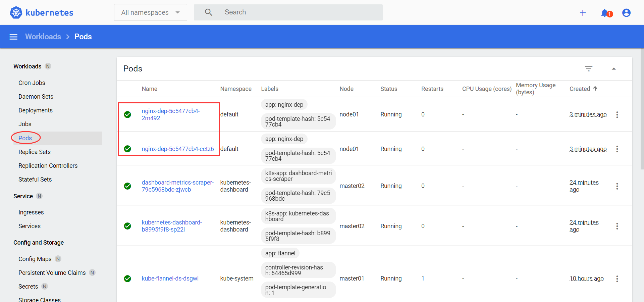Select Config Maps in the sidebar
644x302 pixels.
35,259
